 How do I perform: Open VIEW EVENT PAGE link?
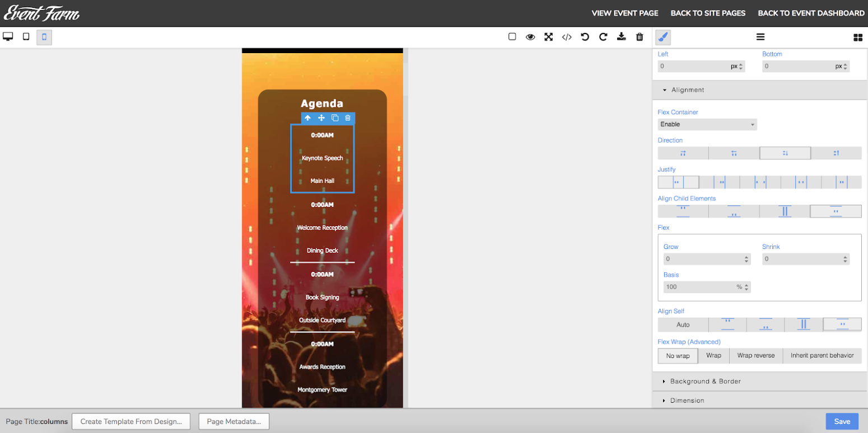click(x=625, y=13)
